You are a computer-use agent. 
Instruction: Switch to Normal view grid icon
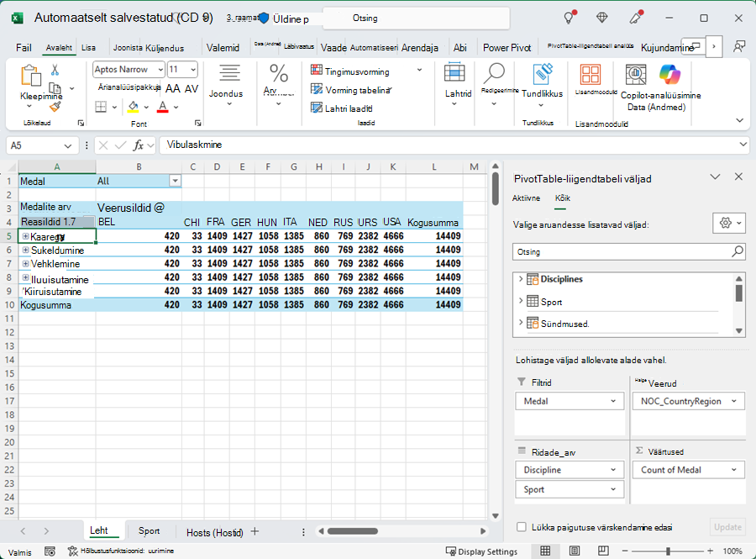coord(545,551)
